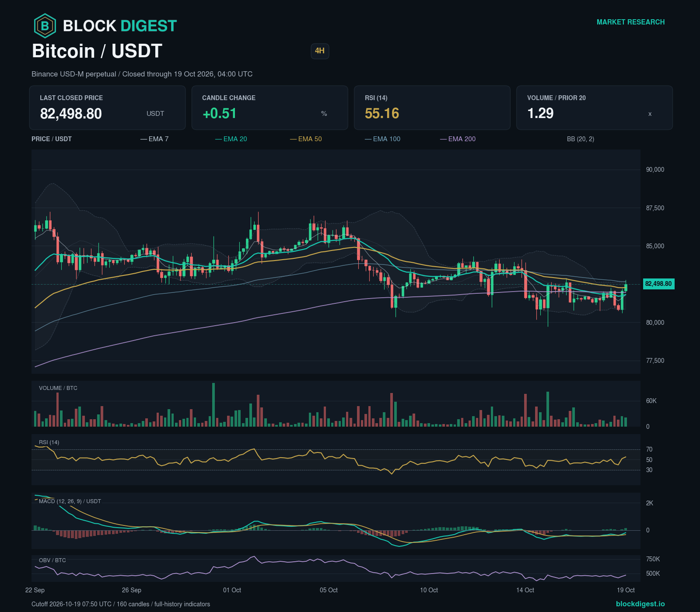This screenshot has height=612, width=700.
Task: Open the MARKET RESEARCH link
Action: click(x=630, y=22)
